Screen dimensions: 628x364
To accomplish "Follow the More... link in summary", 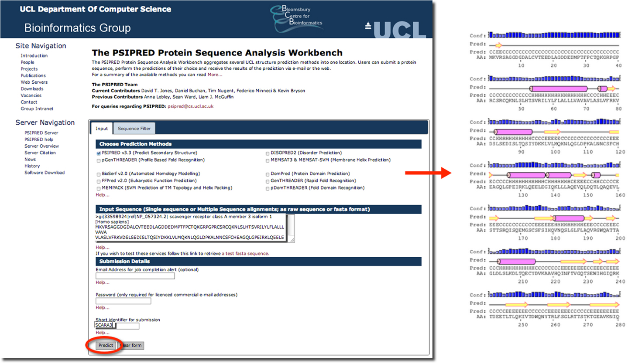I will click(x=215, y=75).
